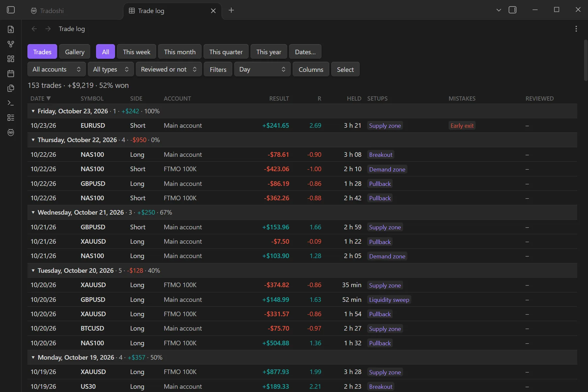Open the All types dropdown
This screenshot has height=392, width=588.
[x=111, y=69]
